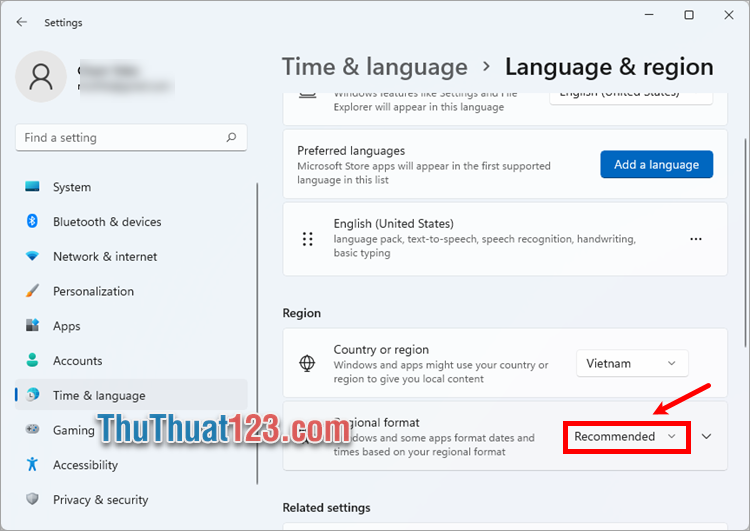The height and width of the screenshot is (531, 750).
Task: Select the System monitor icon
Action: pos(32,187)
